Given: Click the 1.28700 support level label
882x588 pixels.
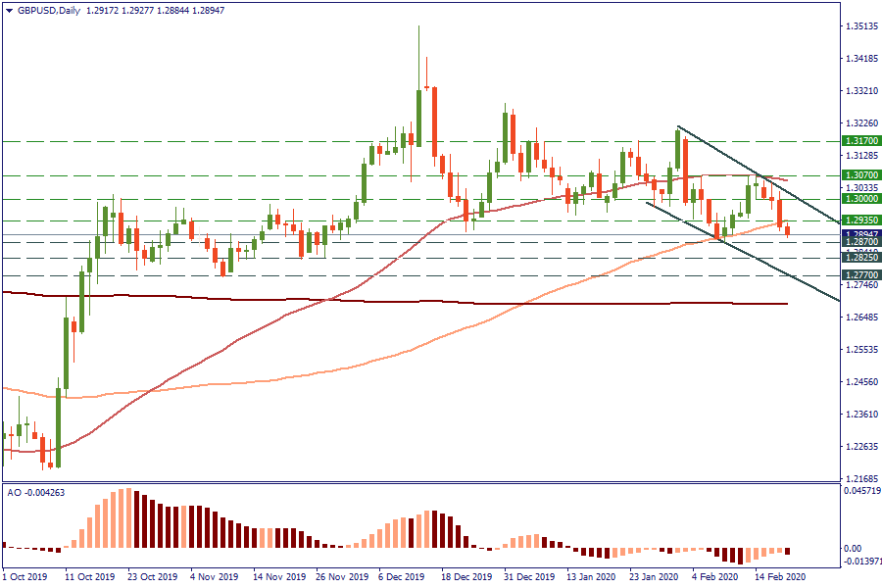Looking at the screenshot, I should [860, 242].
